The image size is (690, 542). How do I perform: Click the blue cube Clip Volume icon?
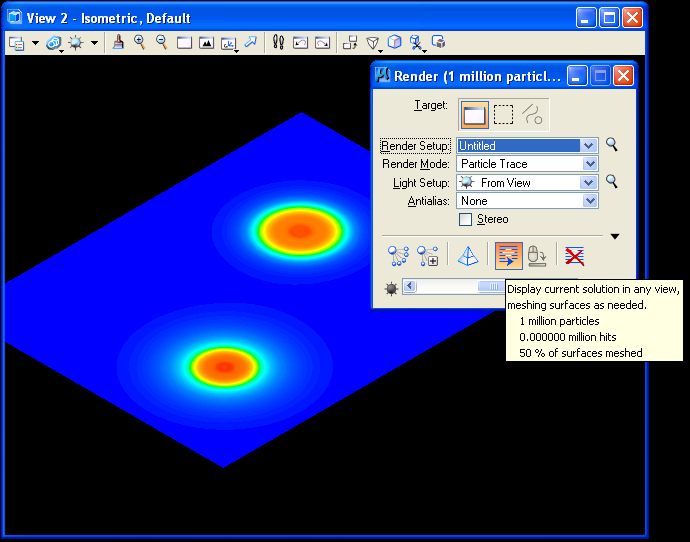pos(395,42)
